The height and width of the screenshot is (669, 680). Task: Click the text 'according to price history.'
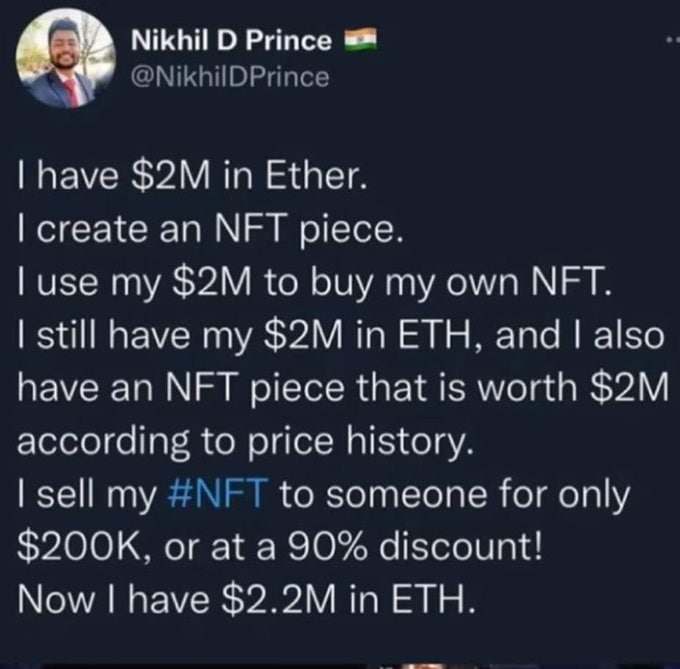click(x=245, y=441)
